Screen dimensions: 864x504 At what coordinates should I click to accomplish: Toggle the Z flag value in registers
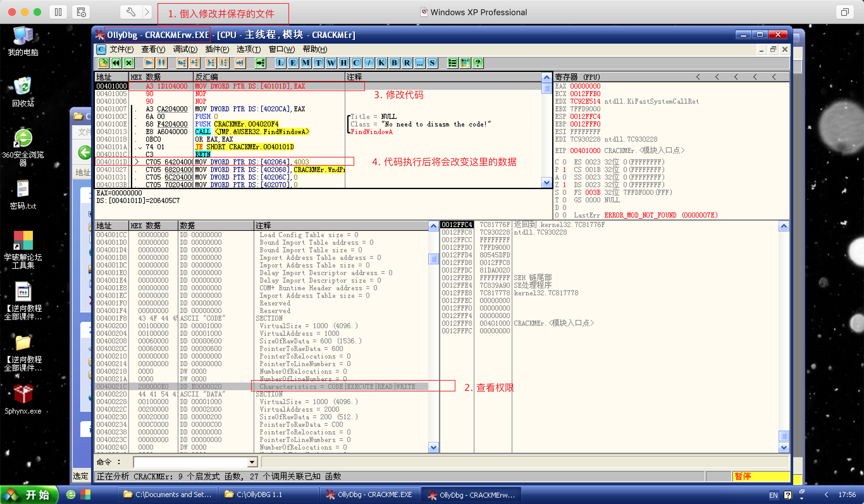click(564, 185)
